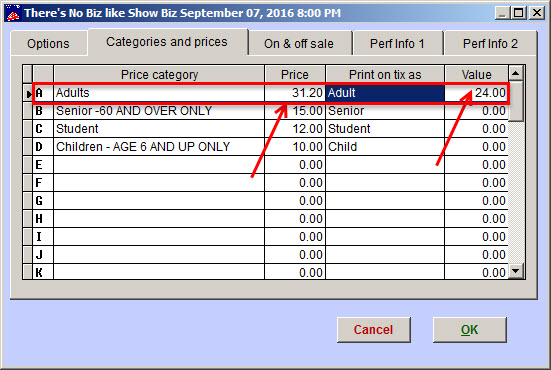Image resolution: width=551 pixels, height=370 pixels.
Task: Click the print-on-tix cell in row G
Action: click(x=385, y=201)
